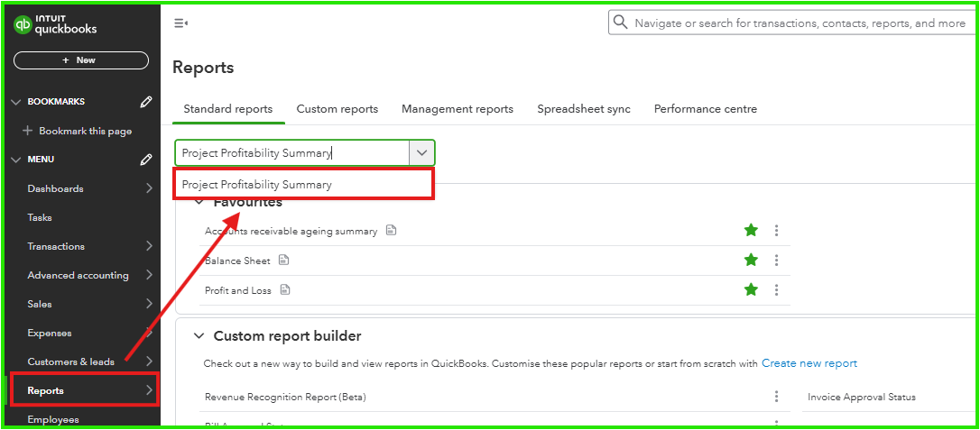Open options for Accounts receivable ageing summary
980x430 pixels.
tap(776, 231)
